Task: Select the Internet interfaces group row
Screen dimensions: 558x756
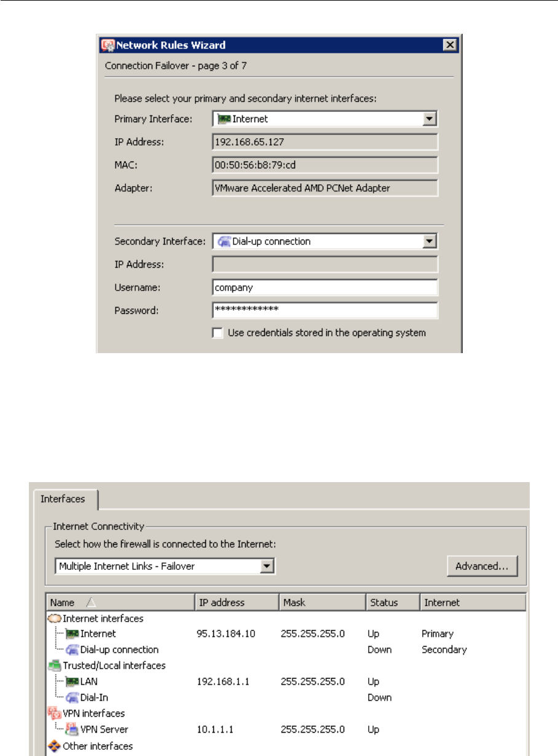Action: point(286,618)
